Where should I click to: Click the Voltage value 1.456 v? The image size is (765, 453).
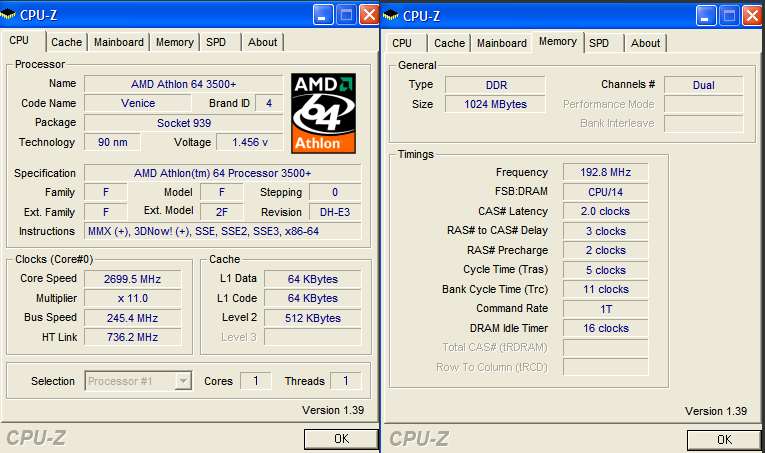coord(250,142)
